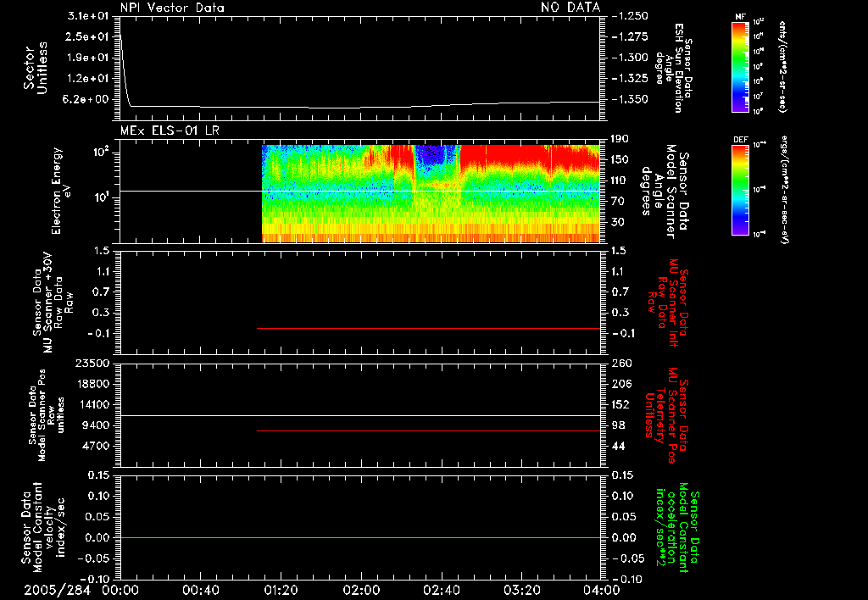This screenshot has width=868, height=600.
Task: Click the green 'Model Constant acceleration' label
Action: click(677, 527)
